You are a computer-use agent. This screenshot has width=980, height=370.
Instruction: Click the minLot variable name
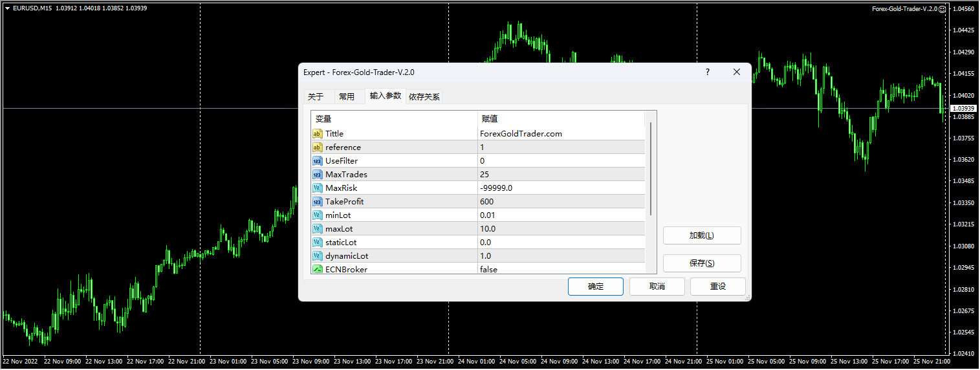click(x=338, y=215)
